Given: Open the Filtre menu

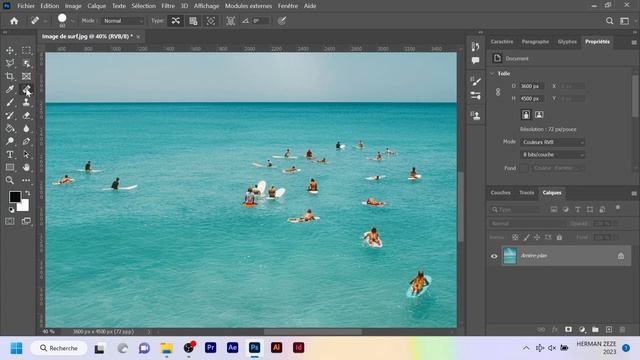Looking at the screenshot, I should [168, 6].
